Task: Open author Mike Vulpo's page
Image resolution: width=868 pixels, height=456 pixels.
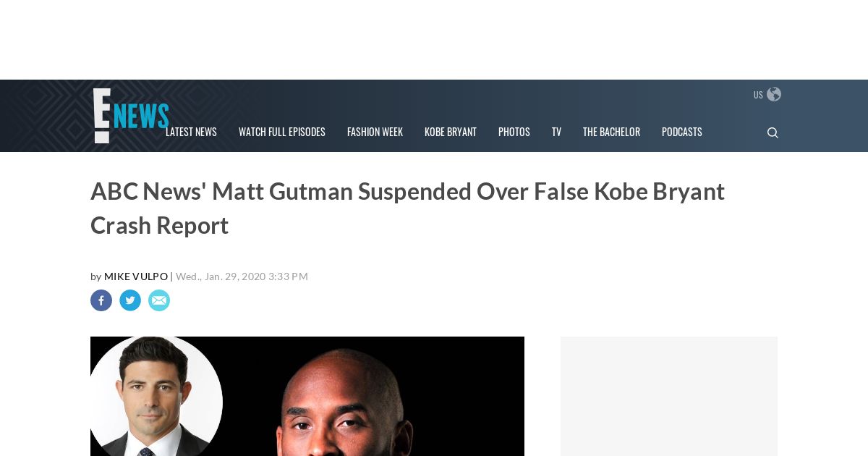Action: point(136,276)
